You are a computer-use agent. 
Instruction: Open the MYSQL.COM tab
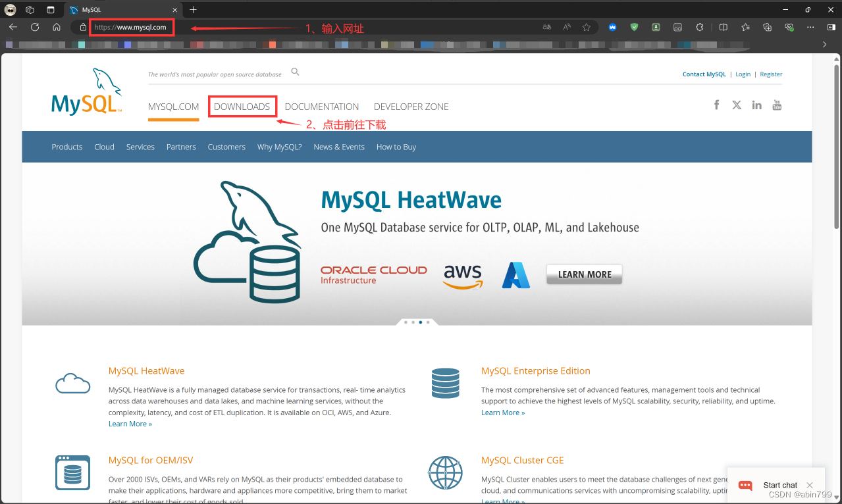(x=173, y=107)
